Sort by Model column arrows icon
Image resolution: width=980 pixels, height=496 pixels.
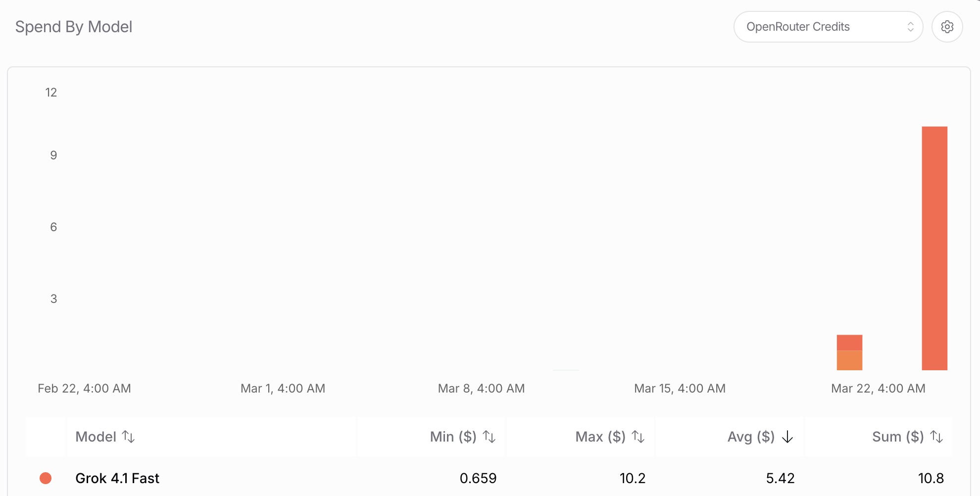(x=129, y=437)
